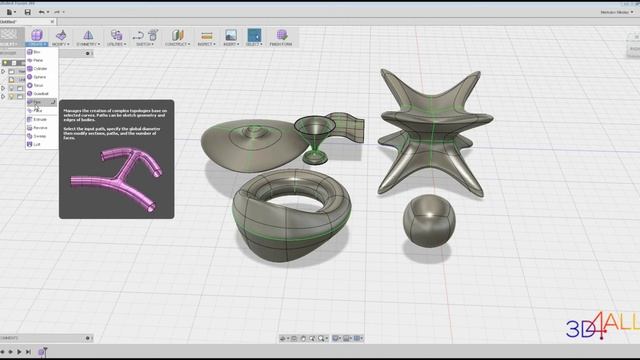
Task: Click the Create box icon in toolbar
Action: click(x=37, y=35)
